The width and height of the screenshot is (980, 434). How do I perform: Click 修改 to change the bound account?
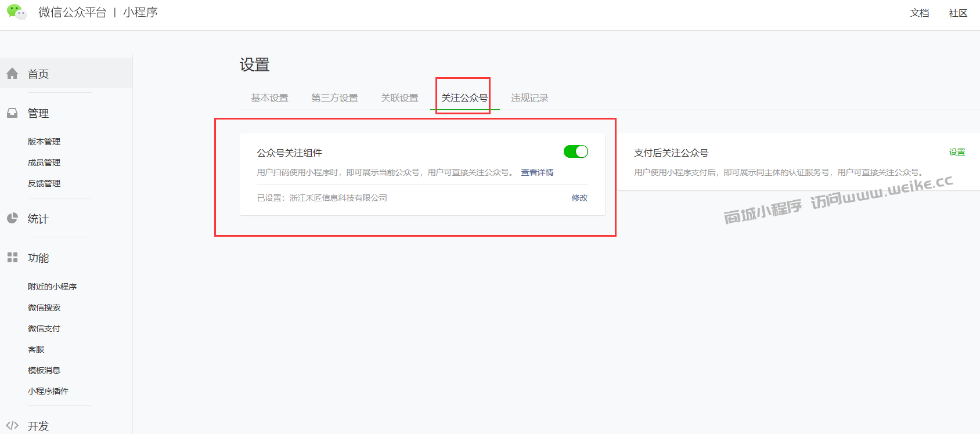[579, 198]
